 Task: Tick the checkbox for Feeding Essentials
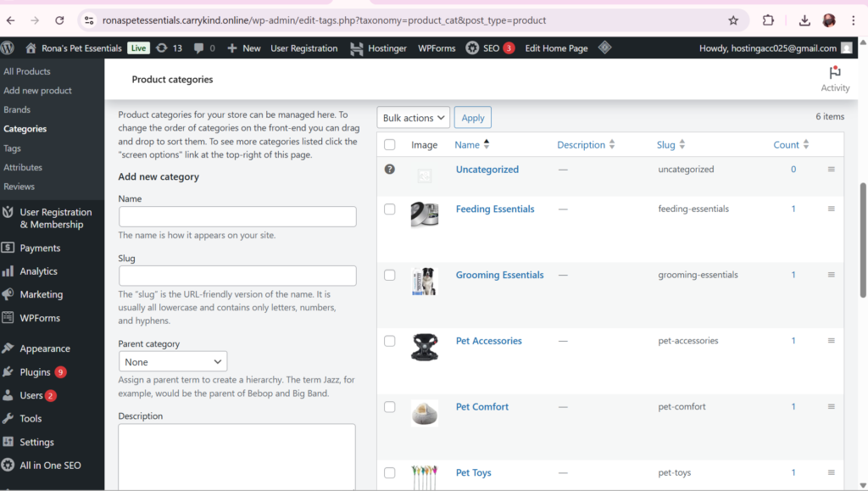click(390, 209)
